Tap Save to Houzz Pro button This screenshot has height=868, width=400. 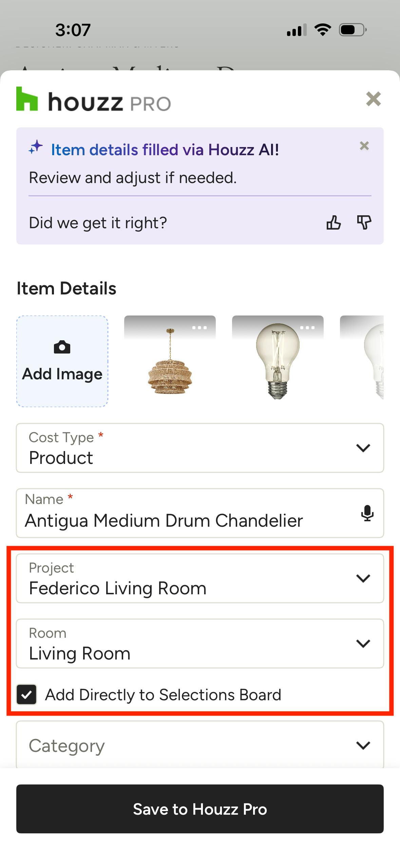(x=200, y=809)
